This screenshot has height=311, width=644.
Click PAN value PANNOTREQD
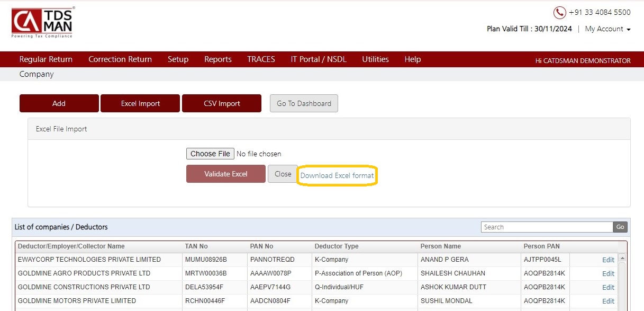click(272, 260)
